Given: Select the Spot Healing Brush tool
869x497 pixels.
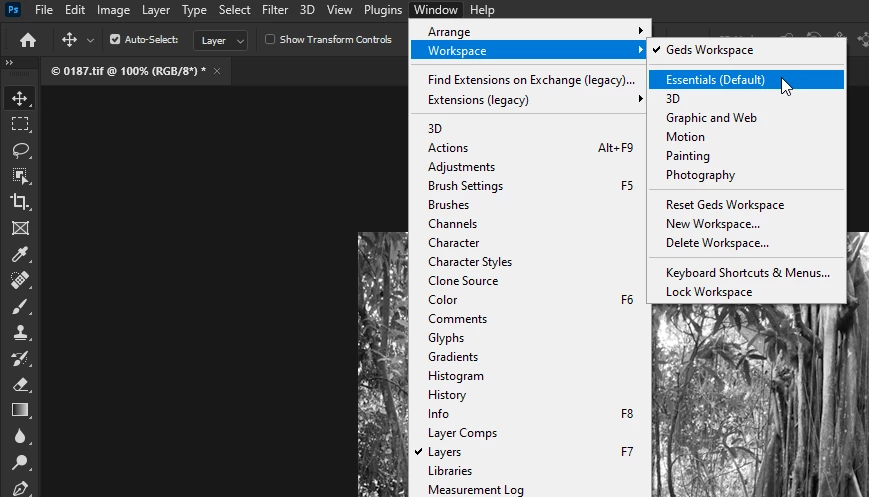Looking at the screenshot, I should (20, 280).
